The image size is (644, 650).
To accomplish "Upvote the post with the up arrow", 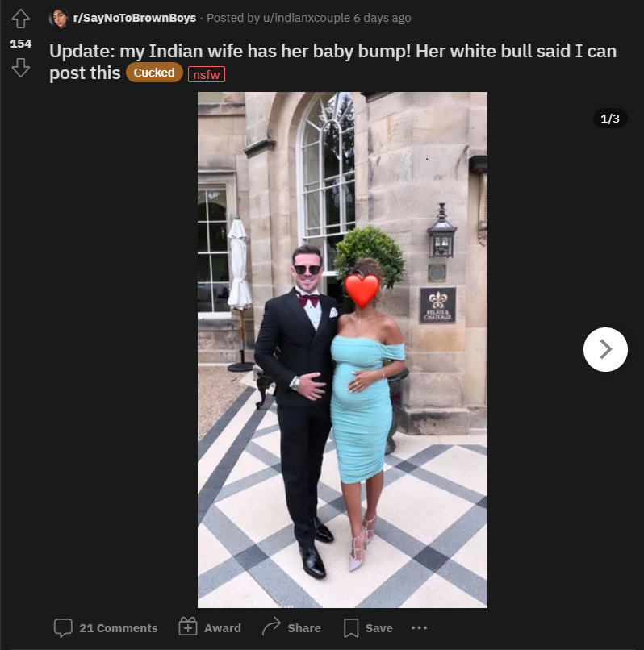I will (x=20, y=19).
